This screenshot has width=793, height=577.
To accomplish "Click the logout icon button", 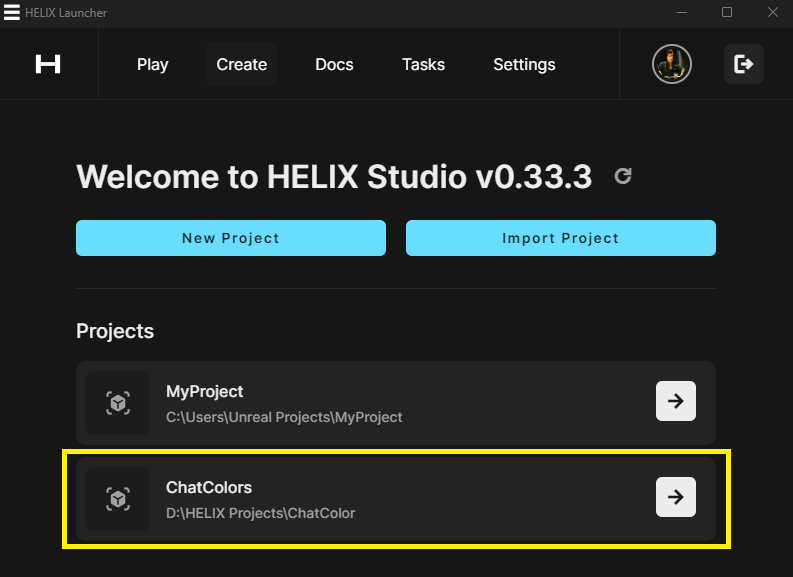I will click(744, 64).
